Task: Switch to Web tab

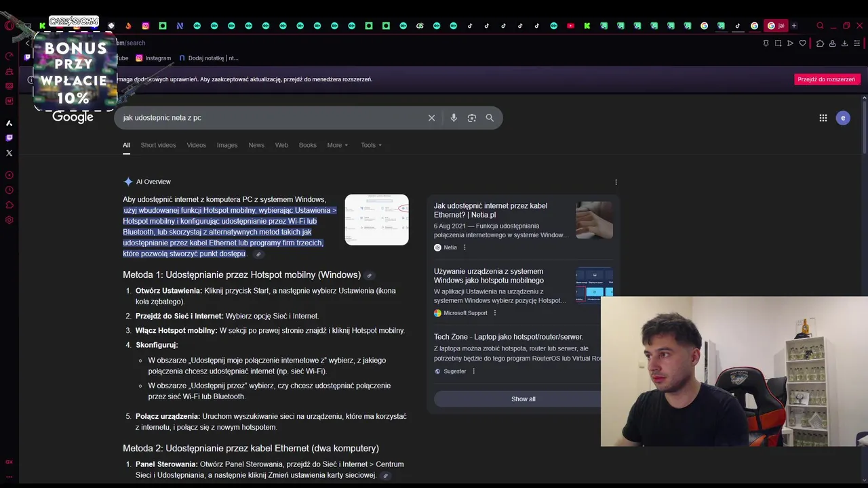Action: [281, 145]
